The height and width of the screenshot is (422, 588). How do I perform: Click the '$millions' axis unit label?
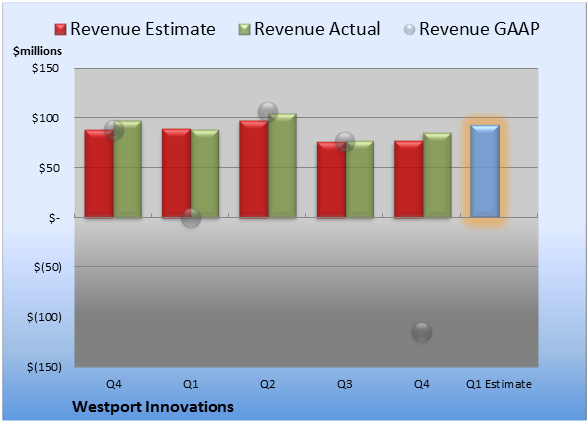pos(37,51)
